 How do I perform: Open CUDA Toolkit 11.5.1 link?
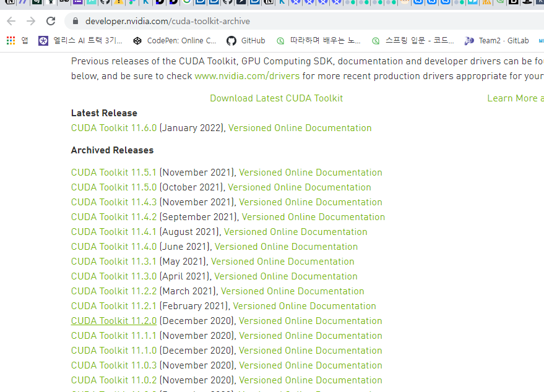pos(114,173)
